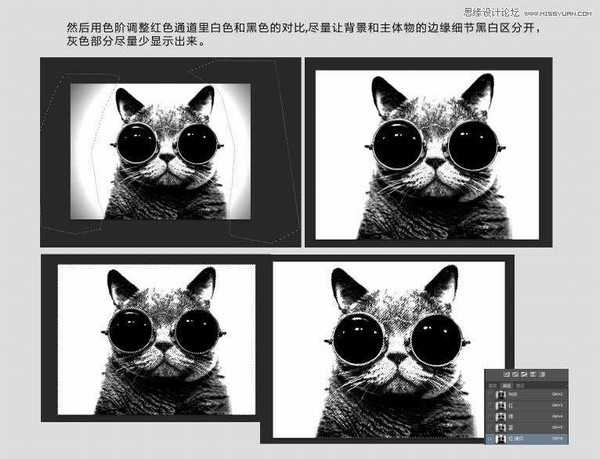Toggle visibility of the Red copy channel
This screenshot has width=600, height=459.
490,439
